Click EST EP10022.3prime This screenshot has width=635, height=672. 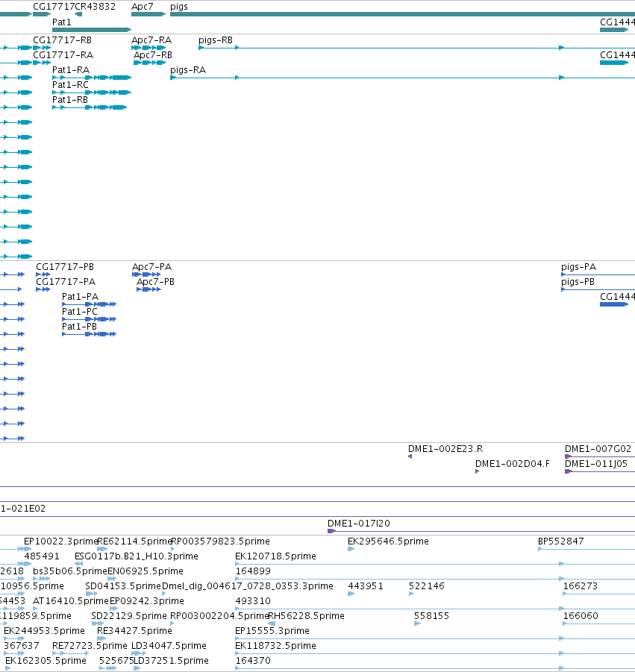coord(28,549)
